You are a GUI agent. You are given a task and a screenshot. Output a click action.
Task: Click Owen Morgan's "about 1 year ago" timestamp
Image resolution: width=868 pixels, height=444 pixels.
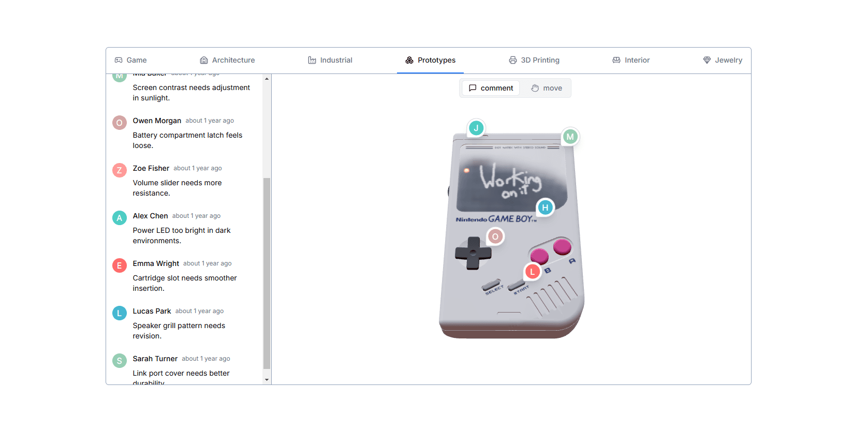[x=210, y=121]
